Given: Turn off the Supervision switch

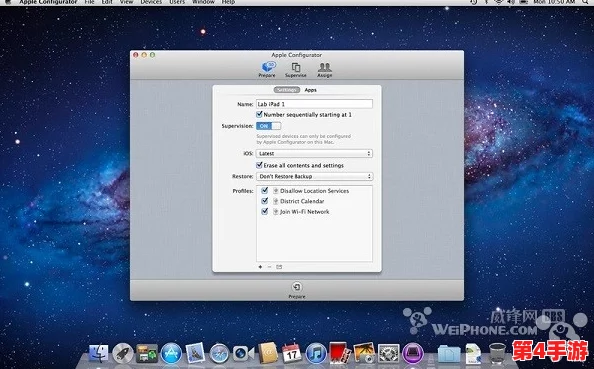Looking at the screenshot, I should pyautogui.click(x=269, y=126).
